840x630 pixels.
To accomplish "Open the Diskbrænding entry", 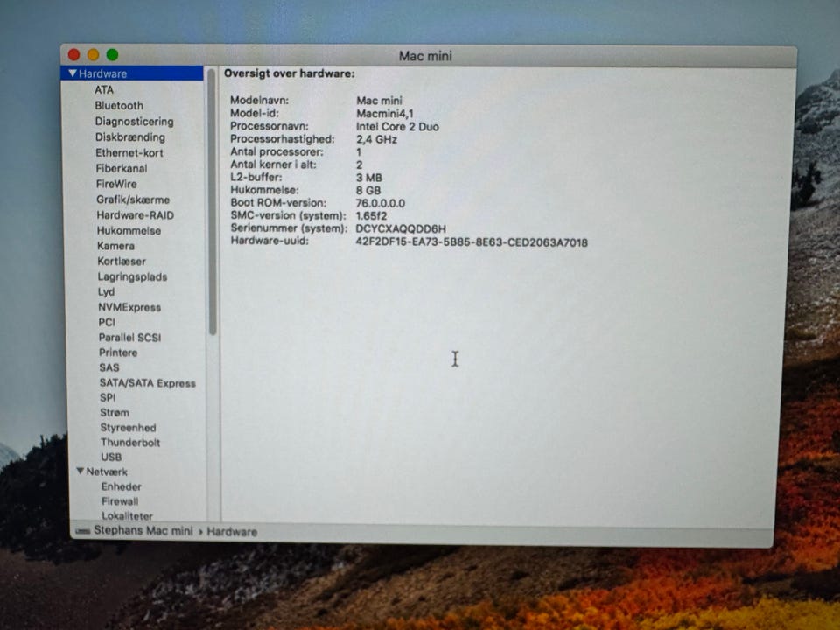I will pos(130,136).
